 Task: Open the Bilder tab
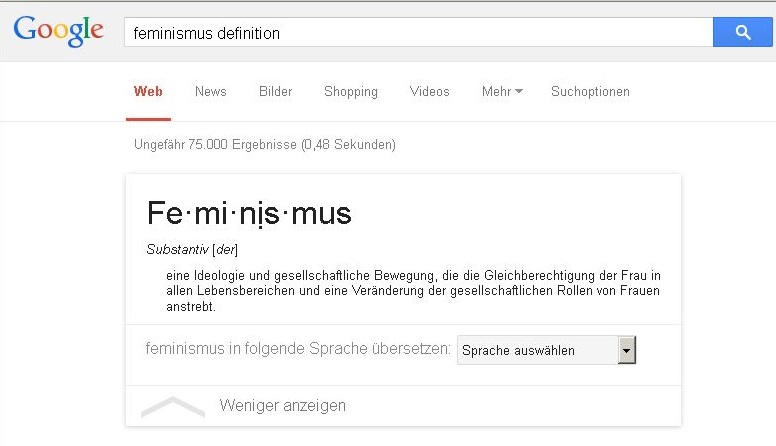coord(276,92)
